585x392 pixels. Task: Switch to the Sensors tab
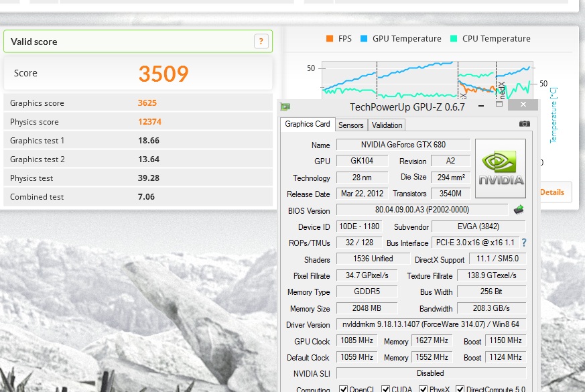point(350,125)
